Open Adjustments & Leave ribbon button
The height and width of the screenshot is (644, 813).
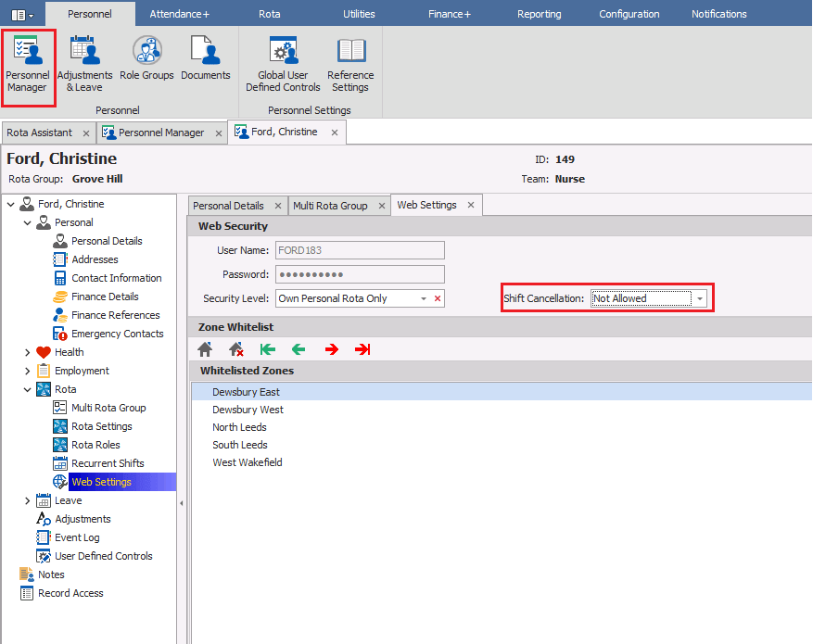[84, 64]
